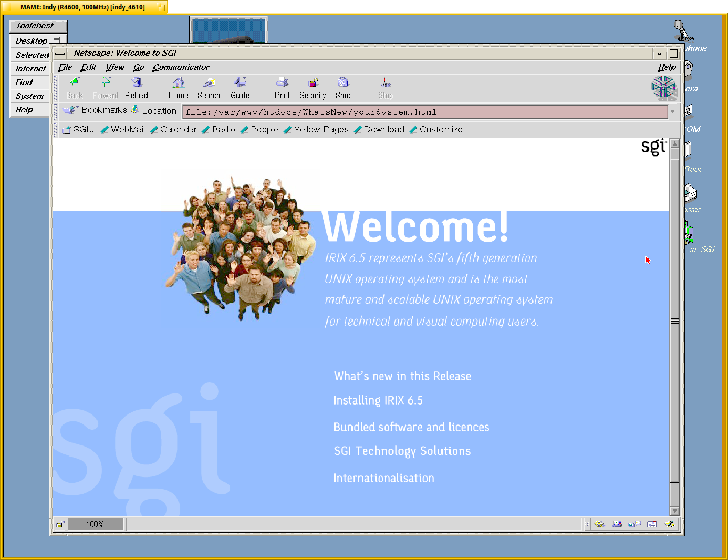Open the Communicator menu
This screenshot has width=728, height=560.
[x=181, y=67]
